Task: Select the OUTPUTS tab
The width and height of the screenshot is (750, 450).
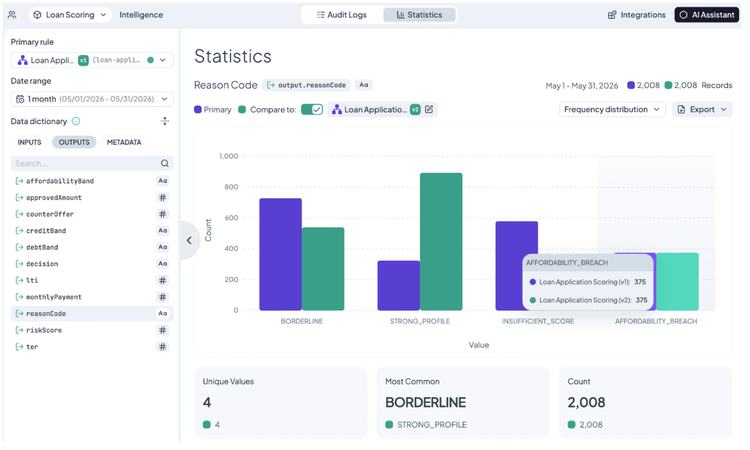Action: tap(74, 143)
